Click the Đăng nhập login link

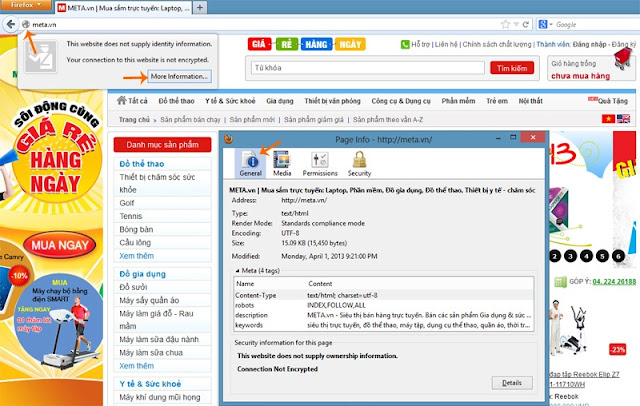point(589,44)
